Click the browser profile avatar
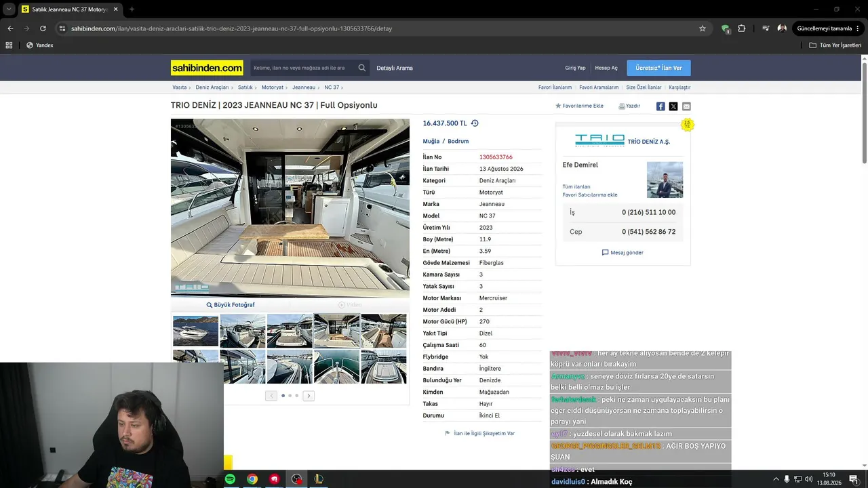The image size is (868, 488). (782, 28)
